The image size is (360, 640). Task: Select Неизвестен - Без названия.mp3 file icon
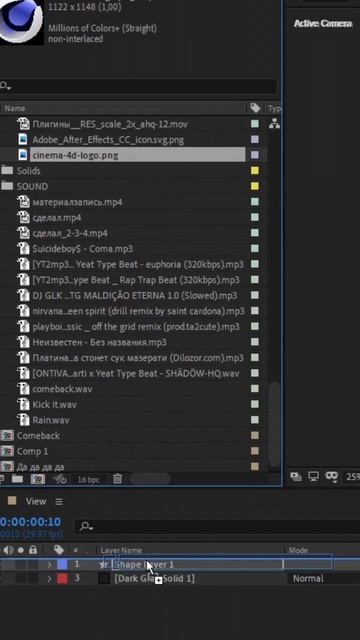click(24, 342)
